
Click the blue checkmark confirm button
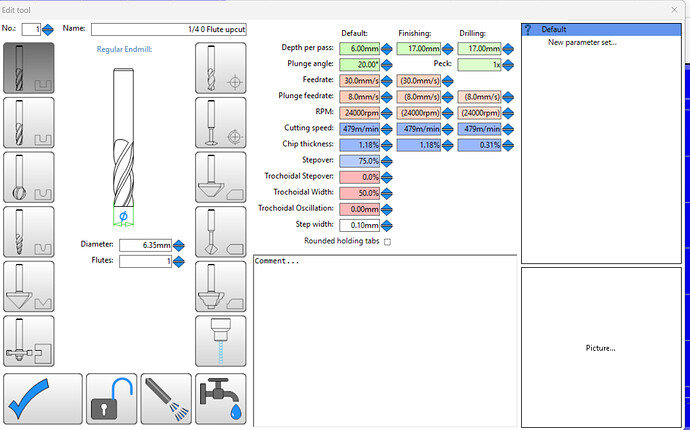point(43,399)
